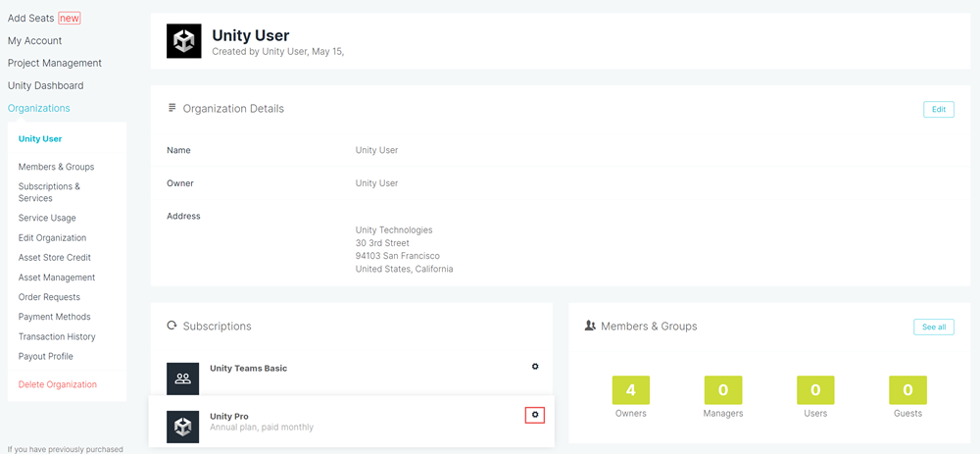This screenshot has height=454, width=980.
Task: Click the Organization Details heading
Action: [233, 109]
